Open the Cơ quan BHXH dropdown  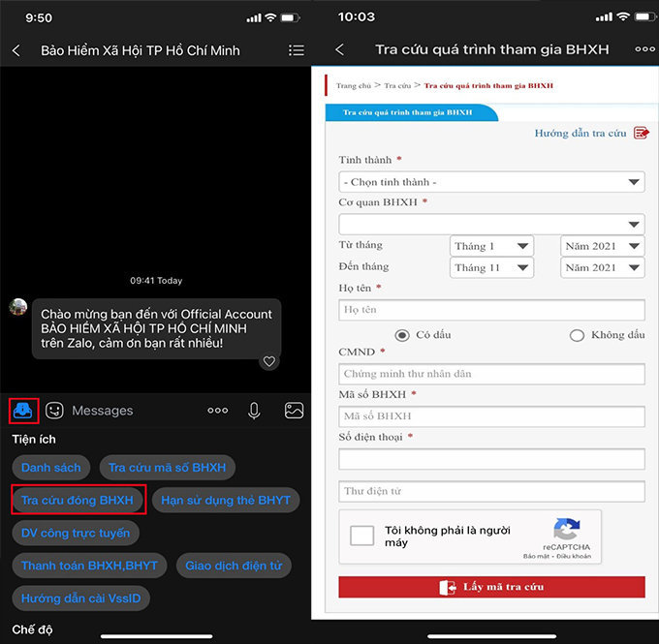click(x=491, y=225)
